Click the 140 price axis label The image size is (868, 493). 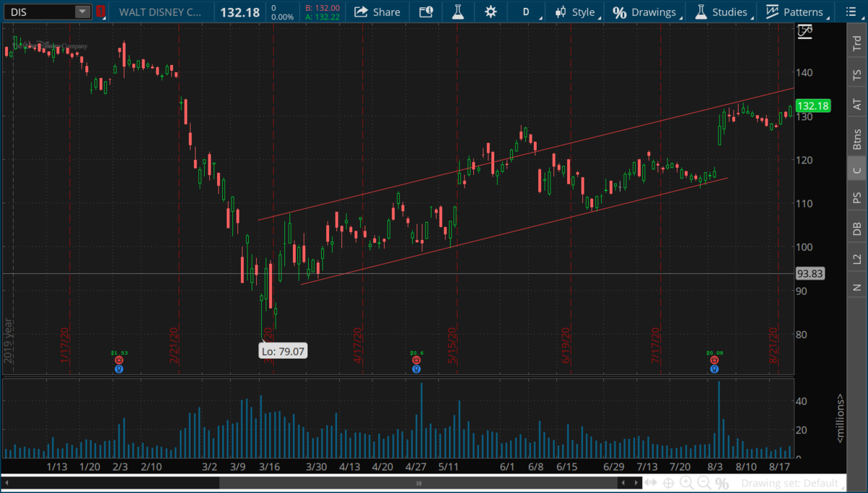(x=805, y=72)
